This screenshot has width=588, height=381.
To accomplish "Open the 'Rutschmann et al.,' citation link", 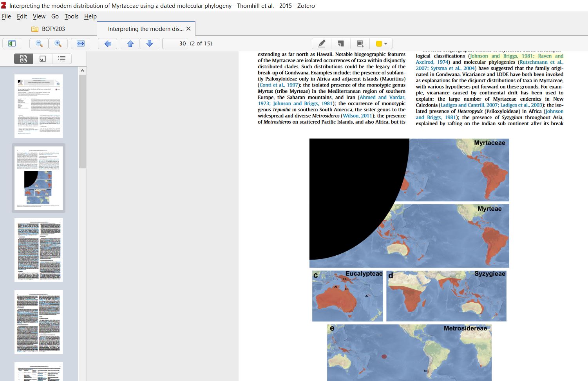I will tap(541, 62).
